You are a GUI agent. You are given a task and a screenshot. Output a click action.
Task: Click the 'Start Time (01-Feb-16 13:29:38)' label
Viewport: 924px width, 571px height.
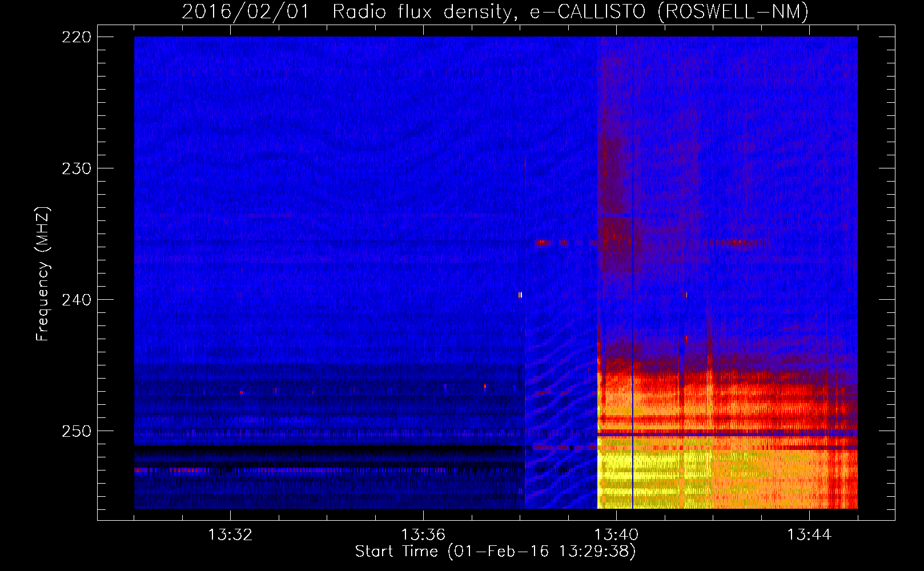click(495, 552)
